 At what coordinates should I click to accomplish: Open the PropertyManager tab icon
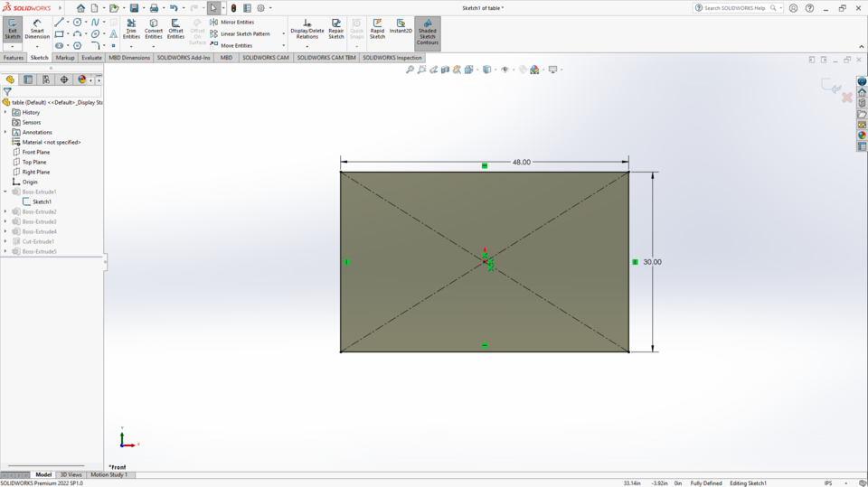pos(28,80)
